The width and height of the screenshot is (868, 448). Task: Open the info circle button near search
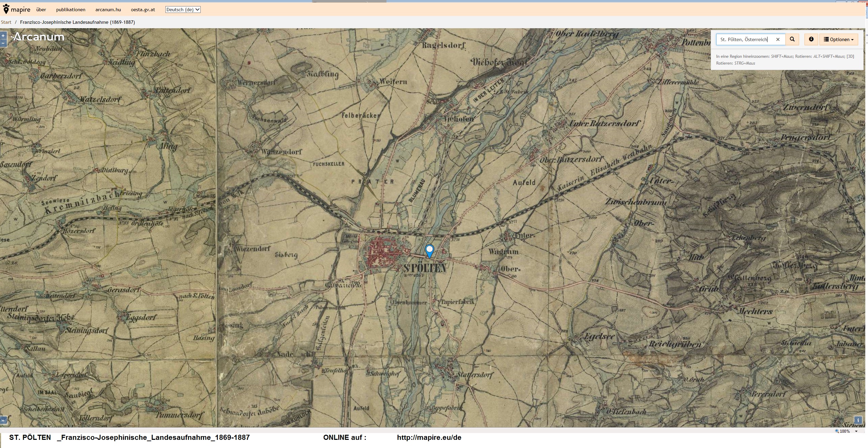coord(811,39)
